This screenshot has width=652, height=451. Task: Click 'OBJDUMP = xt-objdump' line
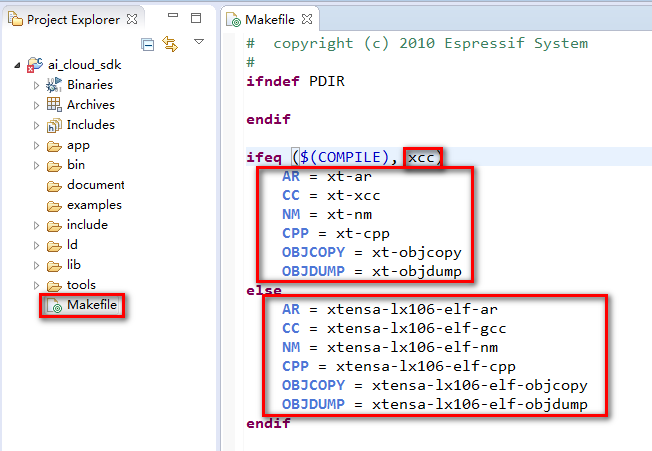pos(372,271)
